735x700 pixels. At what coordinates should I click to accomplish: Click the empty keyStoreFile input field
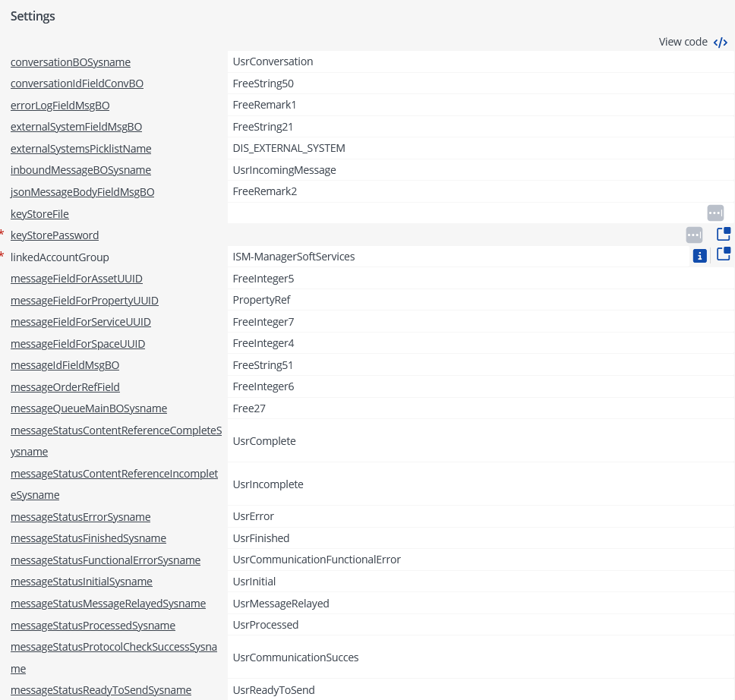coord(466,213)
